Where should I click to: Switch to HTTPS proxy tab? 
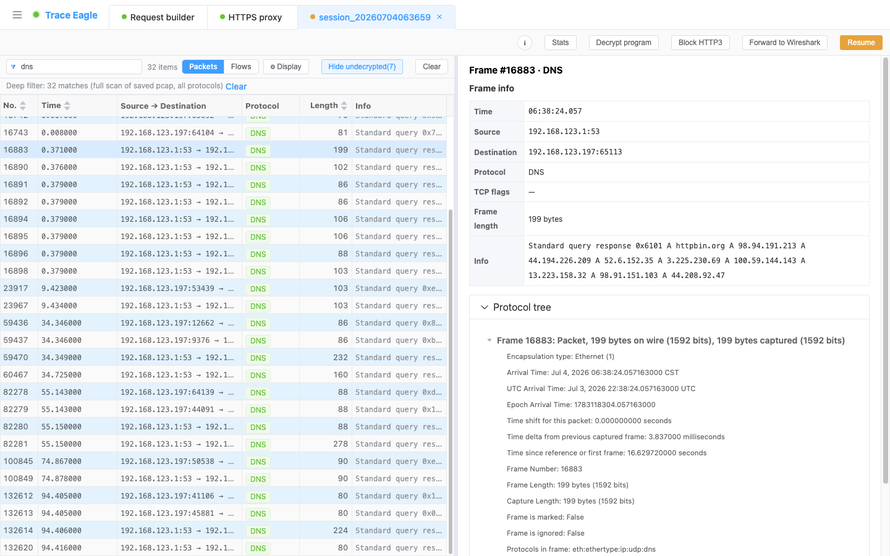(252, 17)
